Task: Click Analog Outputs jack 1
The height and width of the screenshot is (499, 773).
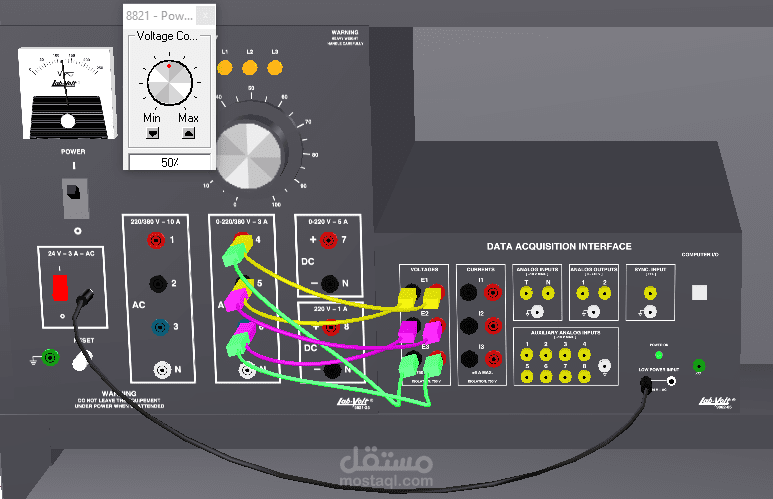Action: [583, 293]
